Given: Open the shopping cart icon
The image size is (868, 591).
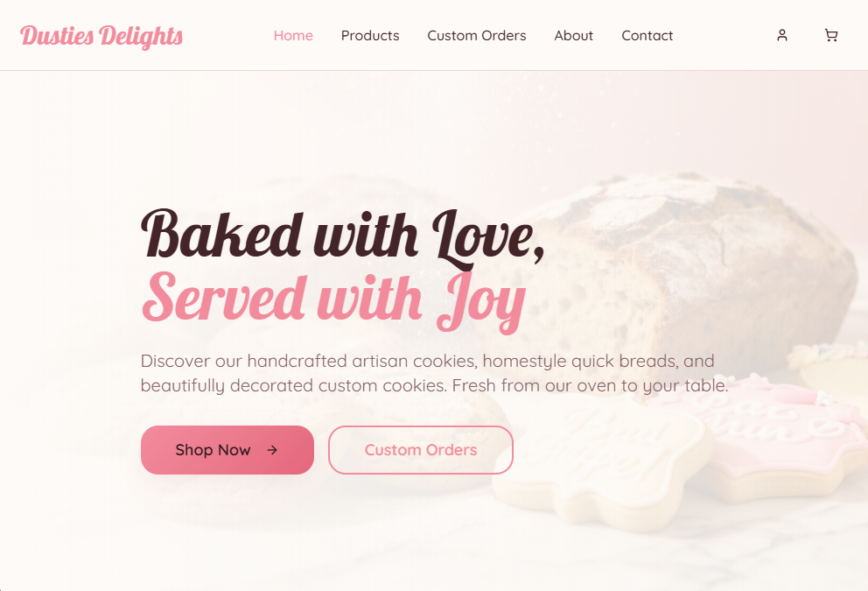Looking at the screenshot, I should click(831, 35).
